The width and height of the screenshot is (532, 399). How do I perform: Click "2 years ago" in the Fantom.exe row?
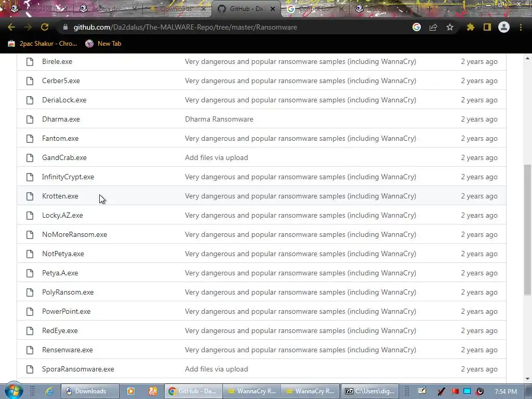point(479,138)
